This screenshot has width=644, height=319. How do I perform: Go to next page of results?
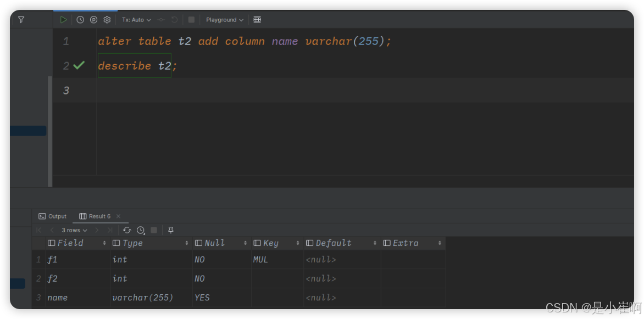coord(97,230)
